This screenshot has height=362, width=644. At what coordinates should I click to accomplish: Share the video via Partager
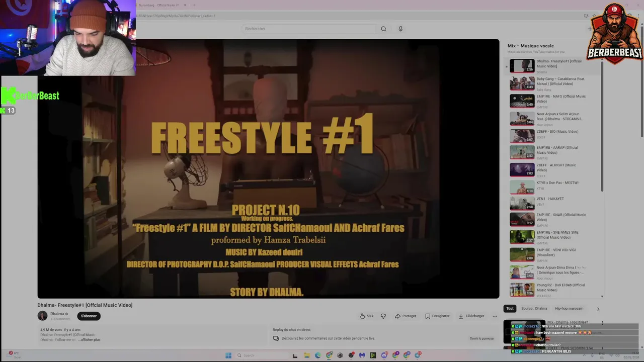coord(406,316)
